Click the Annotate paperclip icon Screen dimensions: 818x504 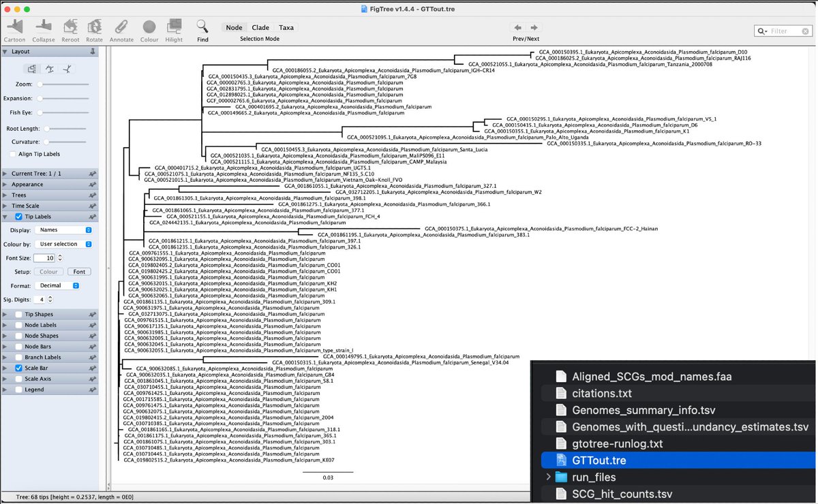(x=121, y=26)
